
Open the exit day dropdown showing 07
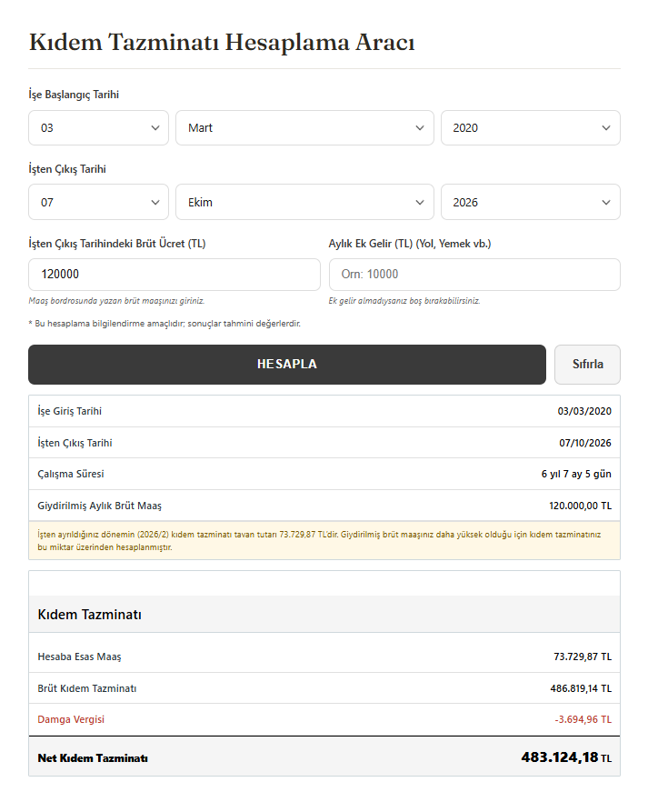coord(98,202)
